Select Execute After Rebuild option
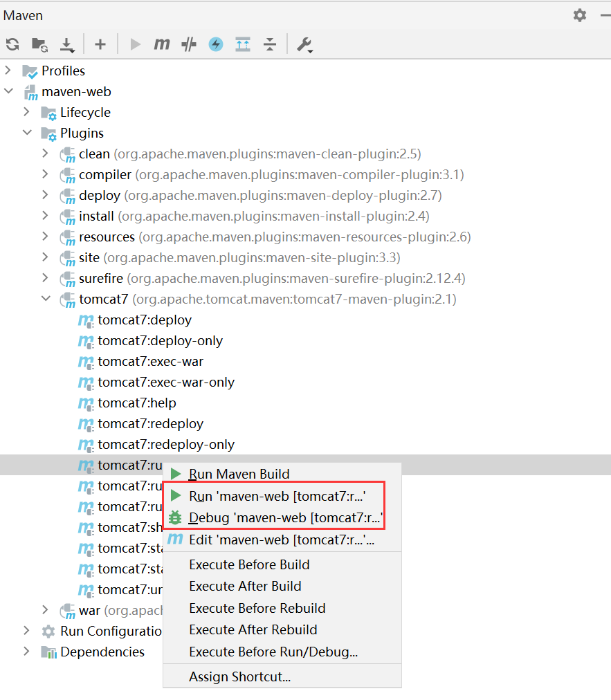611x700 pixels. 282,629
